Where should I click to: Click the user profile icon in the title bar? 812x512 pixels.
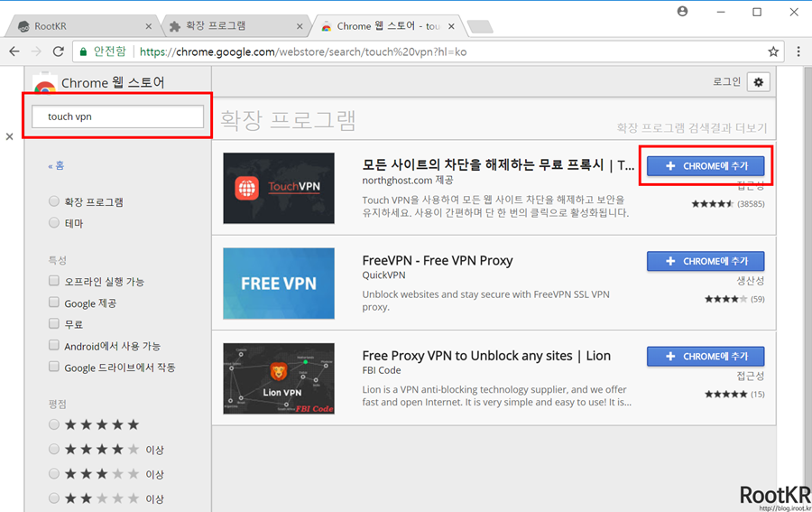683,12
